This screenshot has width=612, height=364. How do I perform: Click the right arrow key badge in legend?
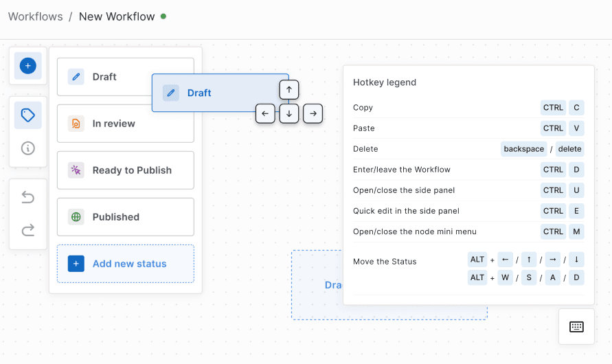(x=553, y=260)
